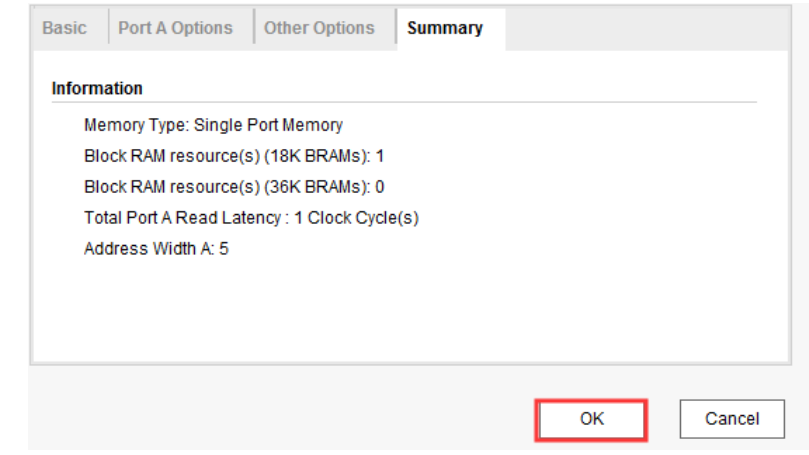Click the 18K BRAMs count value 1

[x=380, y=156]
